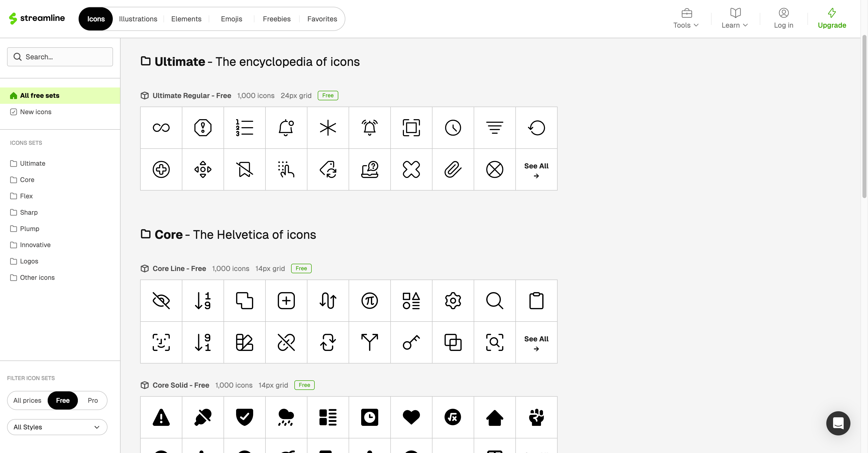Click the key icon in Core Line
The image size is (868, 453).
pyautogui.click(x=411, y=342)
